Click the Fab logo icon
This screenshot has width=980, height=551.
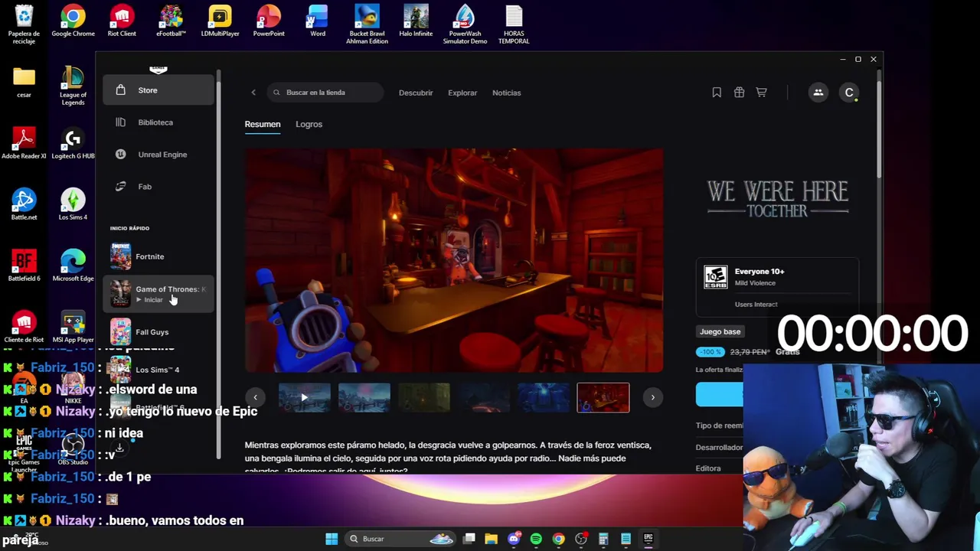point(120,187)
